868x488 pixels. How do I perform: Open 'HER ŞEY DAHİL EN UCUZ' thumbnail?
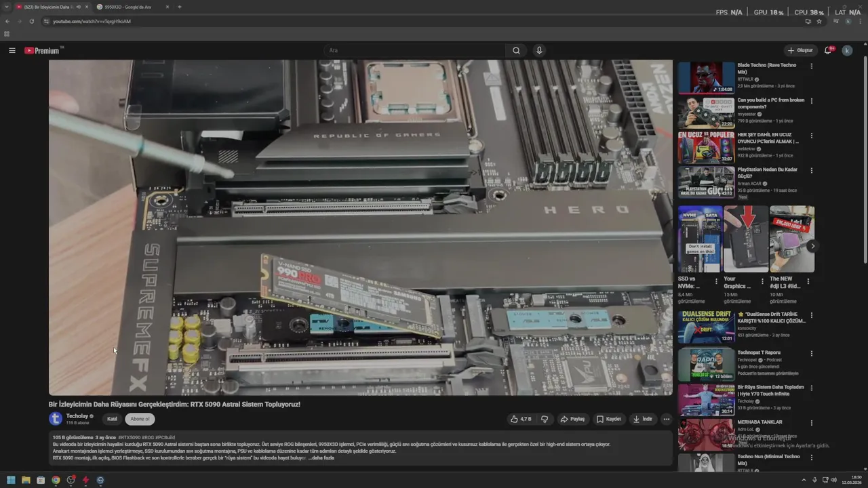[706, 147]
